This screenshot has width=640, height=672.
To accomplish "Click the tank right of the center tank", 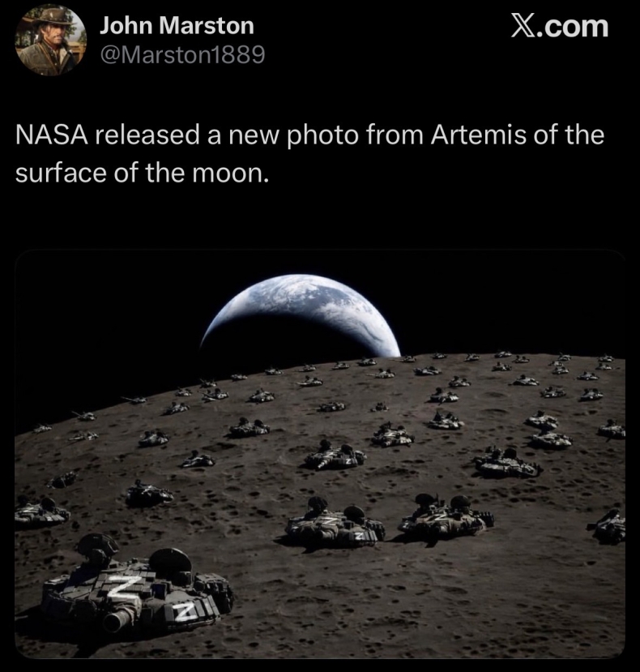I will click(446, 518).
